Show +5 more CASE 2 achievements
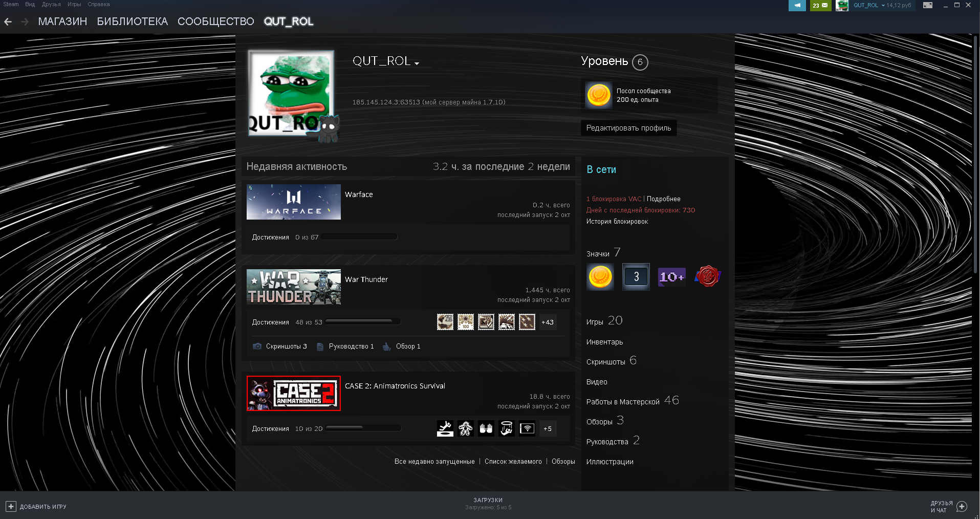 tap(548, 428)
